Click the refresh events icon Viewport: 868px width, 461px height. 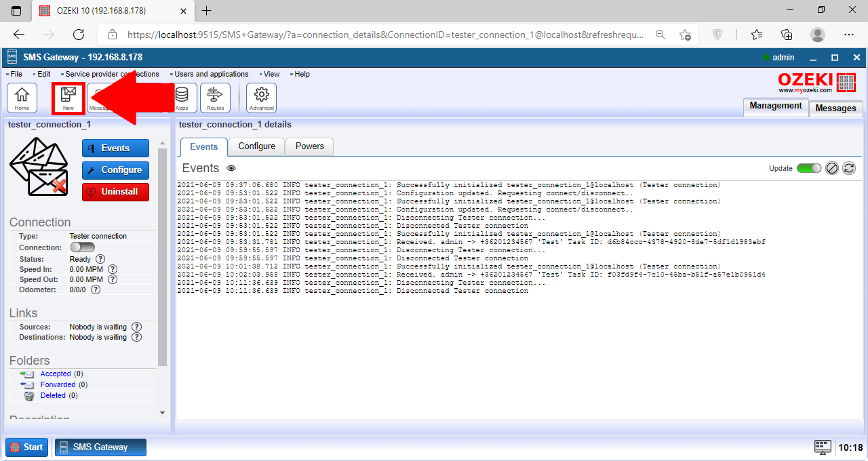(x=849, y=168)
